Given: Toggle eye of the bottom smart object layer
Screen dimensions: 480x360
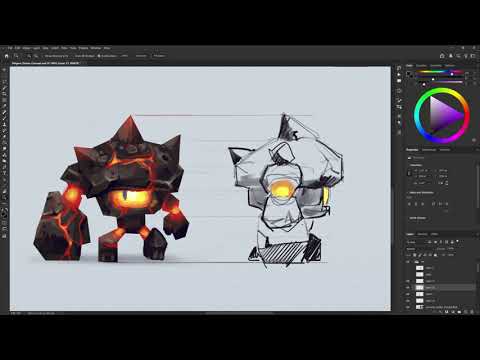Looking at the screenshot, I should [408, 307].
